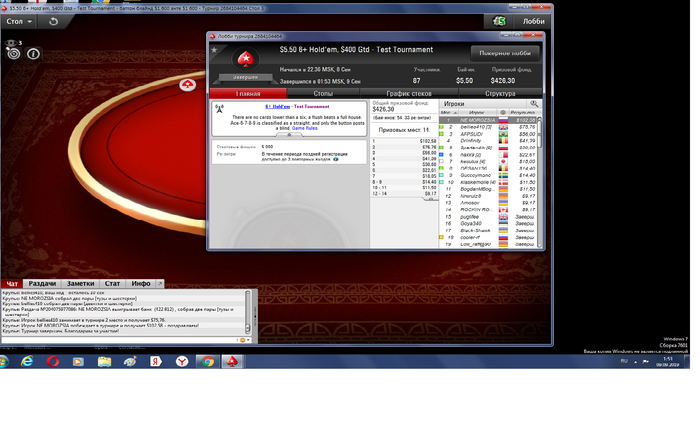Show hidden tray icons arrow
Screen dimensions: 700x438
pyautogui.click(x=635, y=362)
